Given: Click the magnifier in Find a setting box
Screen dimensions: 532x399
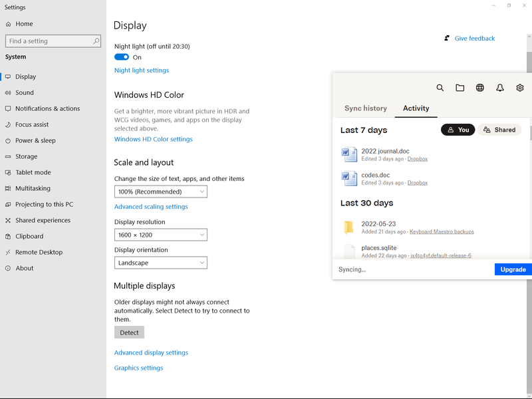Looking at the screenshot, I should (96, 41).
